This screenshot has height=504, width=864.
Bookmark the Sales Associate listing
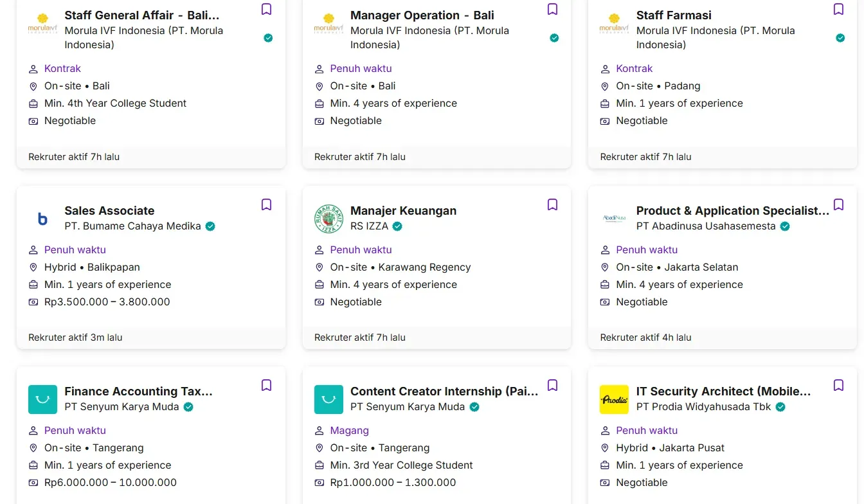[266, 204]
